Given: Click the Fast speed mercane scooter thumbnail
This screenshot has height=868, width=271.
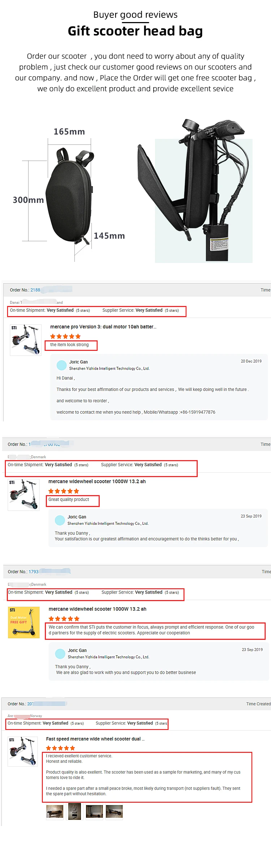Looking at the screenshot, I should 23,751.
